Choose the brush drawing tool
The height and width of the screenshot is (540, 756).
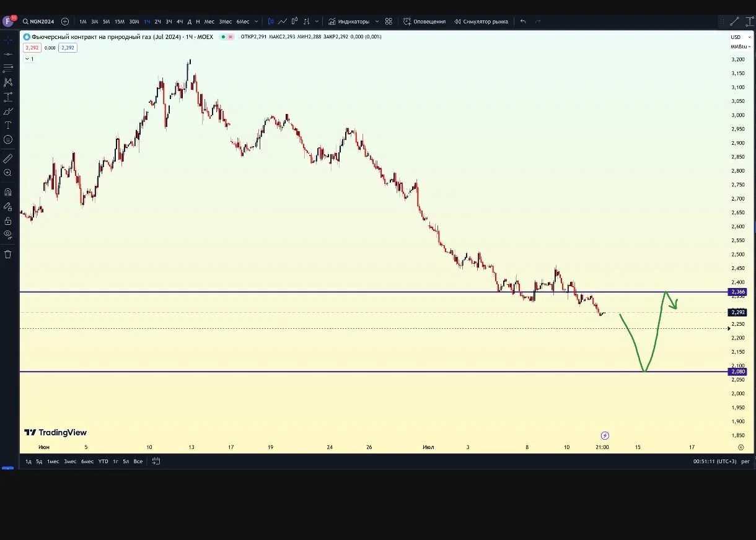(8, 111)
